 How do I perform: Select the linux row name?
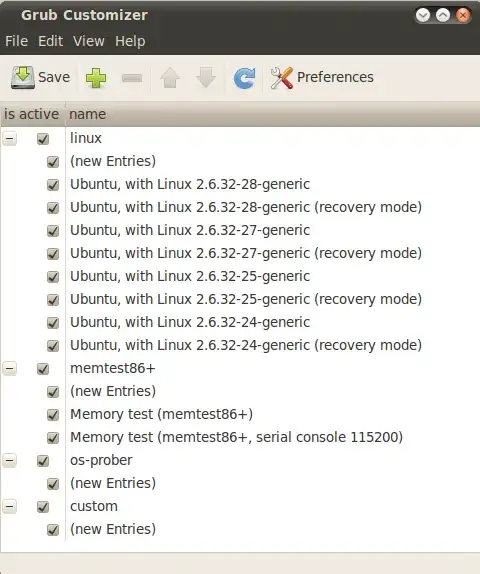coord(86,138)
